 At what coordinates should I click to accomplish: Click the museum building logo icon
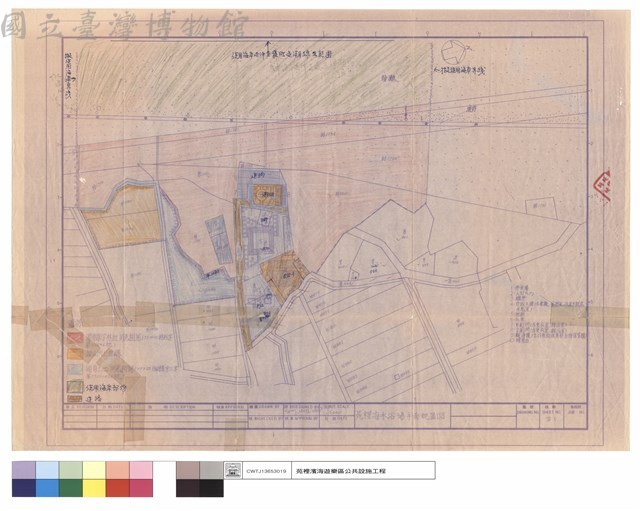pos(233,471)
